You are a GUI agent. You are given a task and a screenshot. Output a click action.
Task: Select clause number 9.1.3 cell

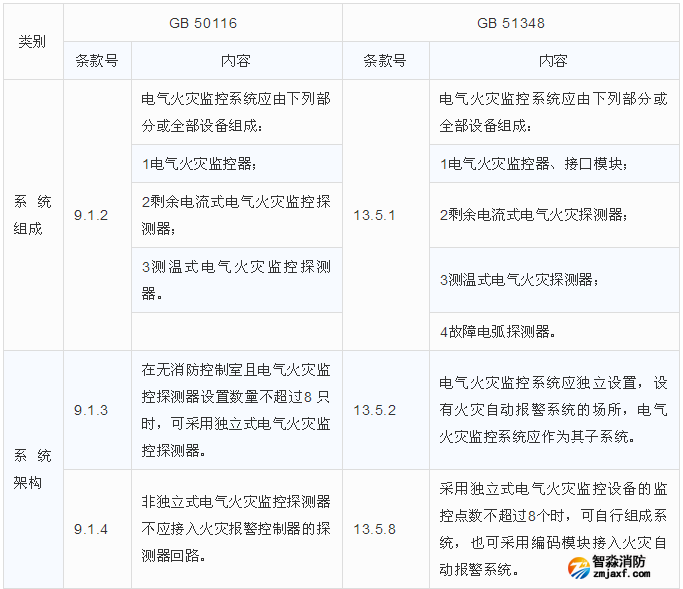coord(97,410)
